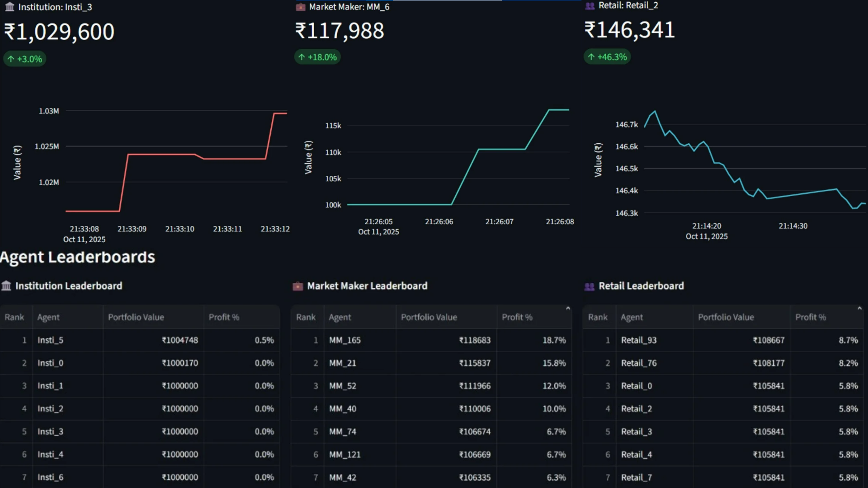Click the Institution bank icon near Insti_3
Viewport: 868px width, 488px height.
click(x=9, y=7)
